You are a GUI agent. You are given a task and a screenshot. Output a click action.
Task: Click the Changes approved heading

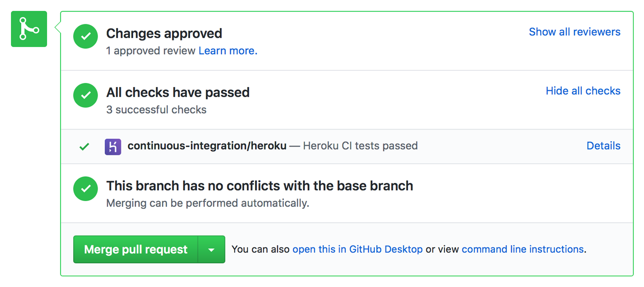164,34
